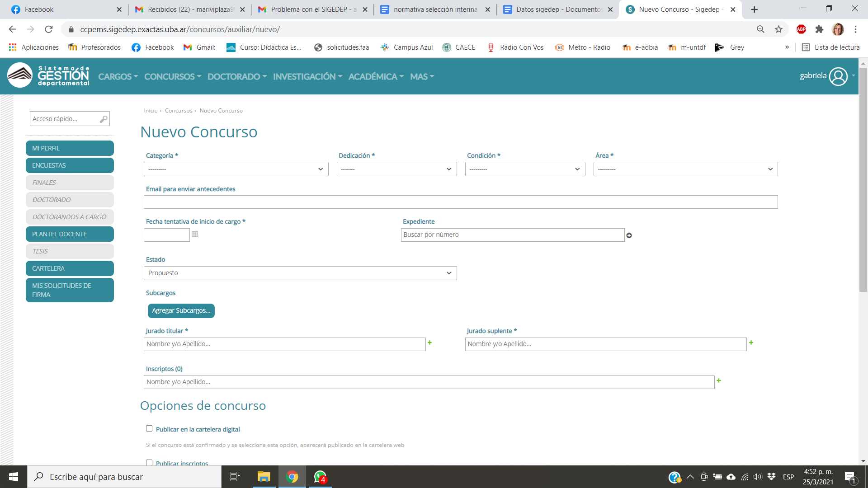Open the DOCTORANDOS A CARGO sidebar item
868x488 pixels.
tap(70, 217)
